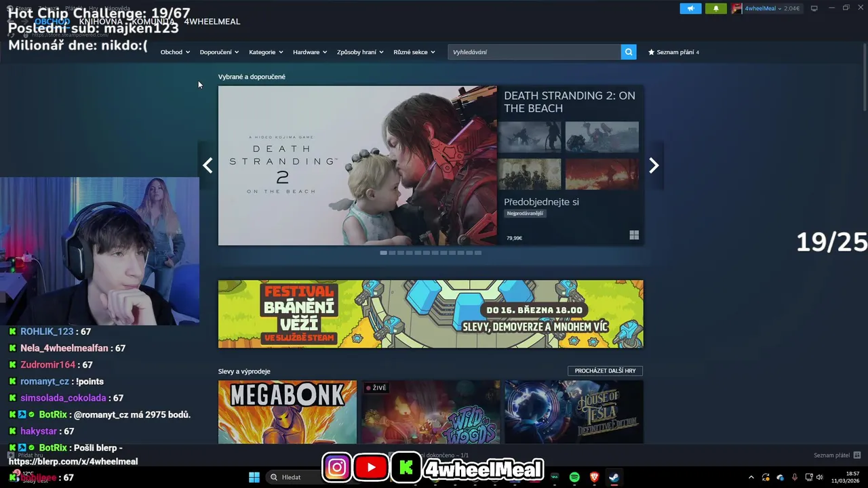The image size is (868, 488).
Task: Switch to the KOMUNITA tab
Action: click(153, 22)
